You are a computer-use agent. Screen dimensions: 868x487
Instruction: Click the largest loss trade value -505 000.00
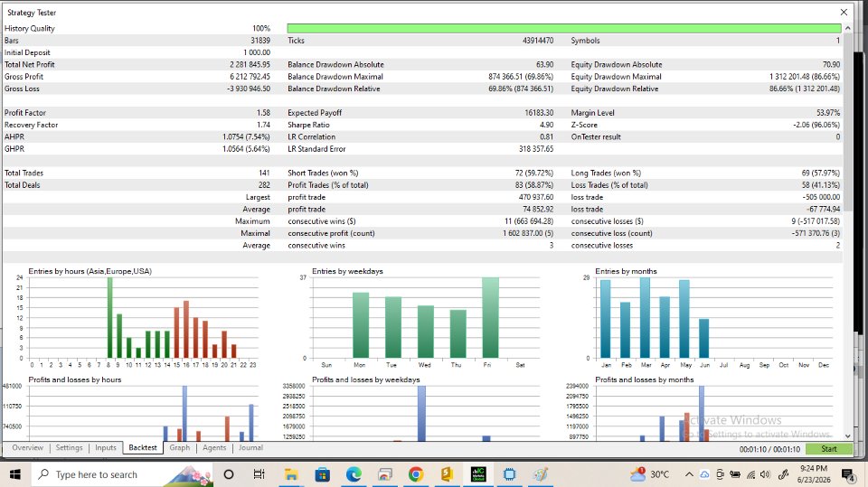pyautogui.click(x=821, y=198)
